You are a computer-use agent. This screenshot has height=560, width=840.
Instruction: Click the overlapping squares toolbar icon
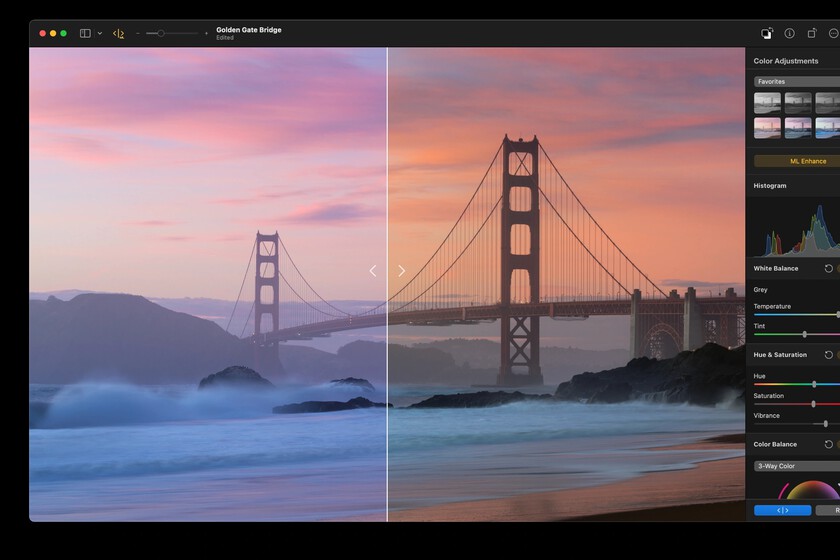click(767, 33)
